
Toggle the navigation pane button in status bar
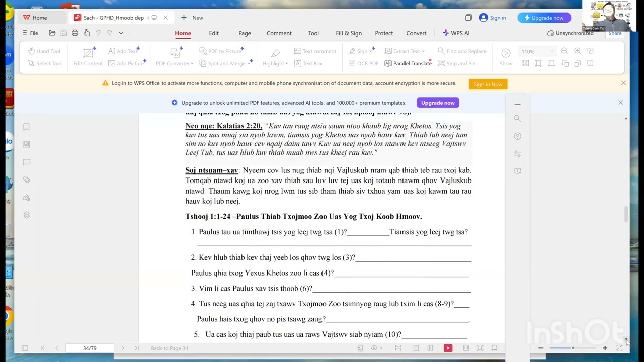pos(24,348)
